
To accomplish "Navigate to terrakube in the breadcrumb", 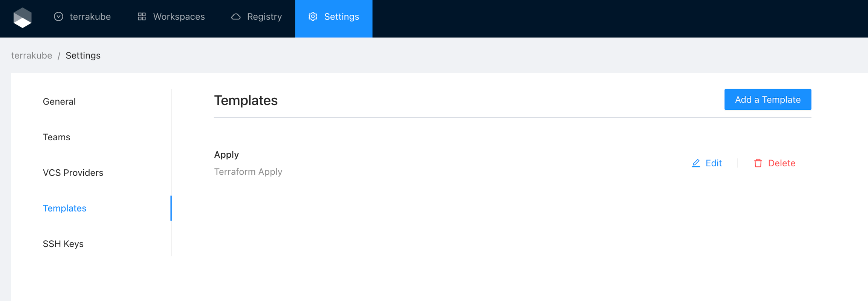I will pos(32,55).
